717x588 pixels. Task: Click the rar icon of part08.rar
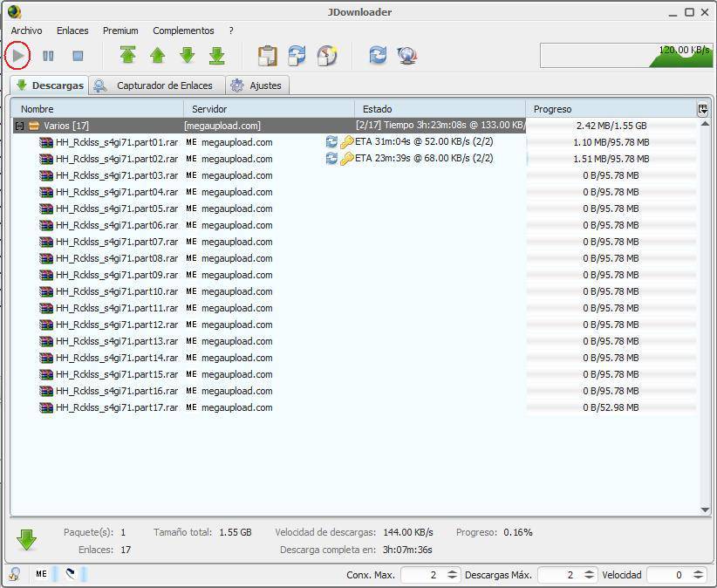(x=46, y=258)
